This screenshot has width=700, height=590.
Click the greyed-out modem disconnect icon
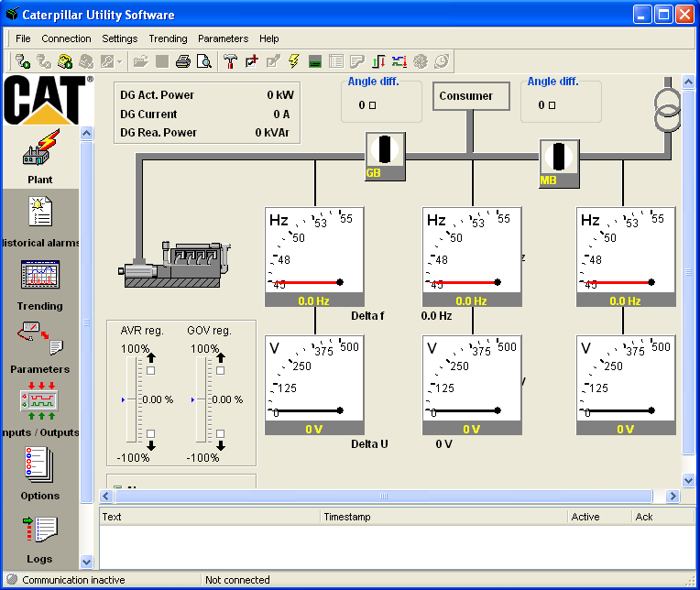pyautogui.click(x=86, y=61)
